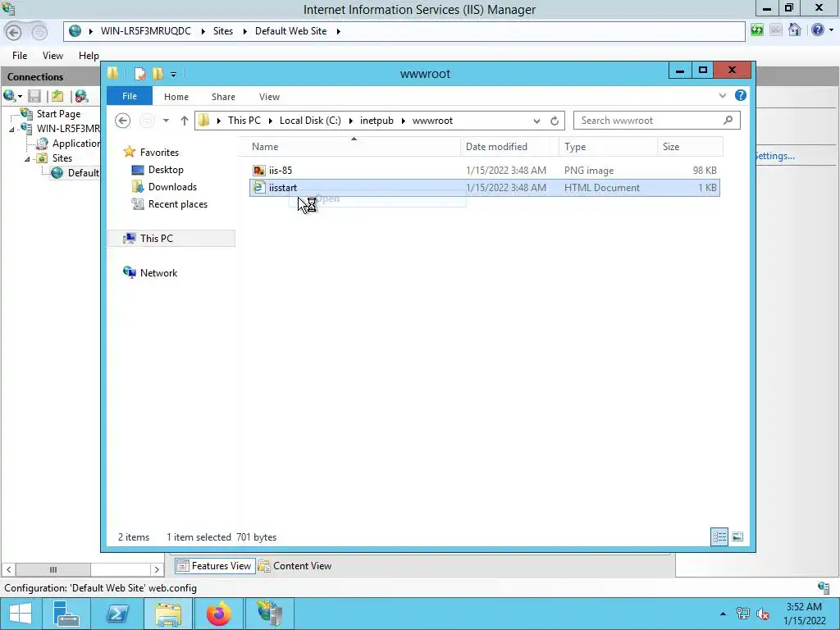Click IIS Manager help icon
840x630 pixels.
point(818,30)
